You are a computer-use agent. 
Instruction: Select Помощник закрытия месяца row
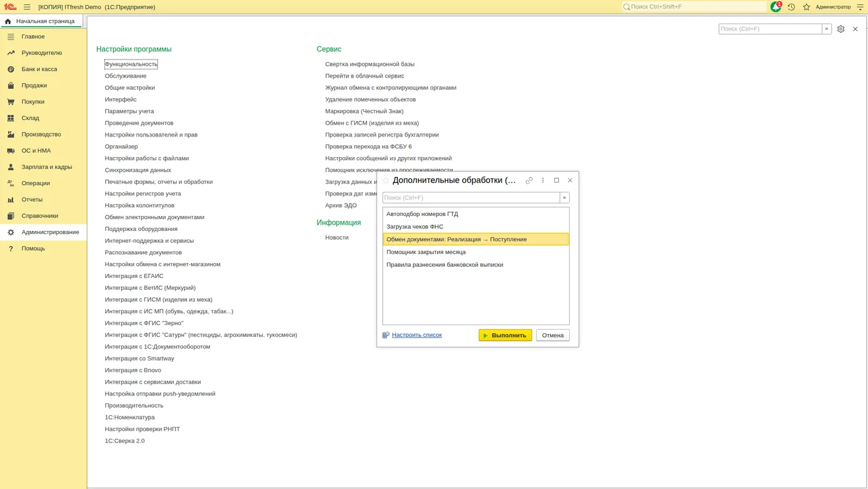tap(476, 252)
